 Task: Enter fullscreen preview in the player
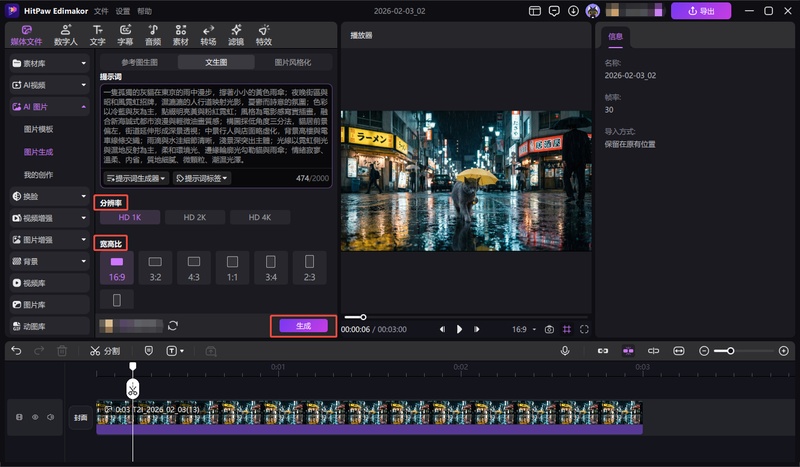[584, 329]
